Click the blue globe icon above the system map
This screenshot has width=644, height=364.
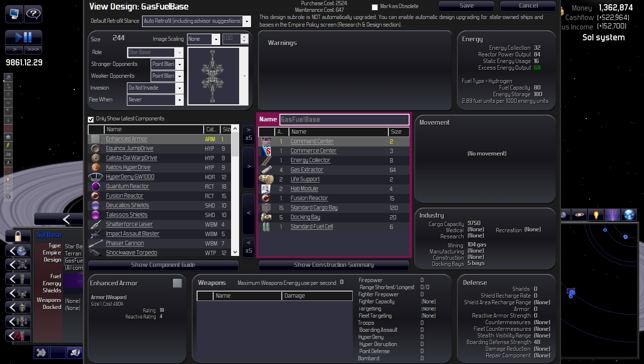pyautogui.click(x=629, y=215)
